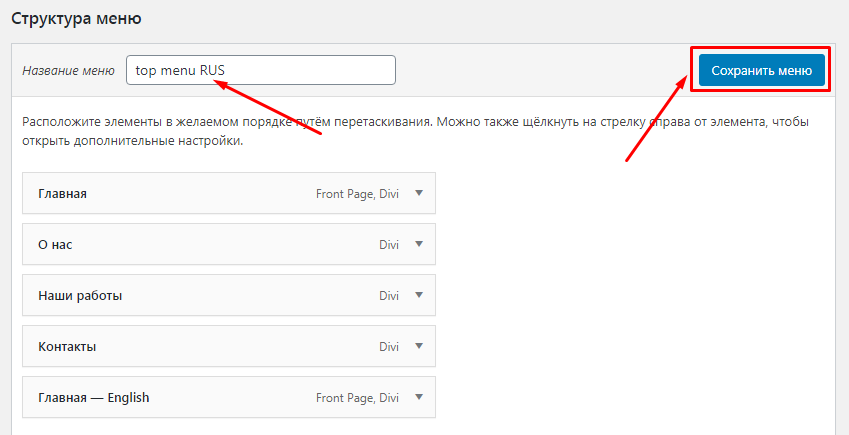Click the Divi type label on Наши работы
The height and width of the screenshot is (435, 849).
tap(388, 296)
